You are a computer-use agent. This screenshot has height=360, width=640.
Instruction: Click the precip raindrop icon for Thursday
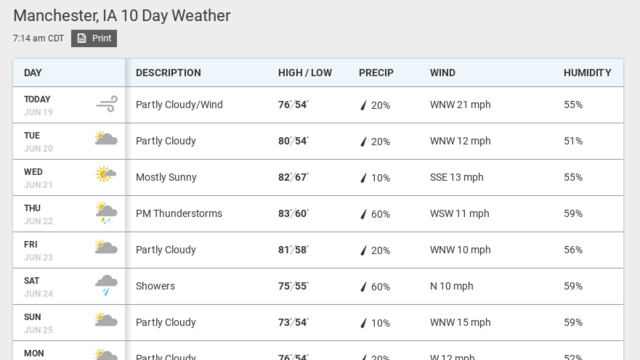363,214
